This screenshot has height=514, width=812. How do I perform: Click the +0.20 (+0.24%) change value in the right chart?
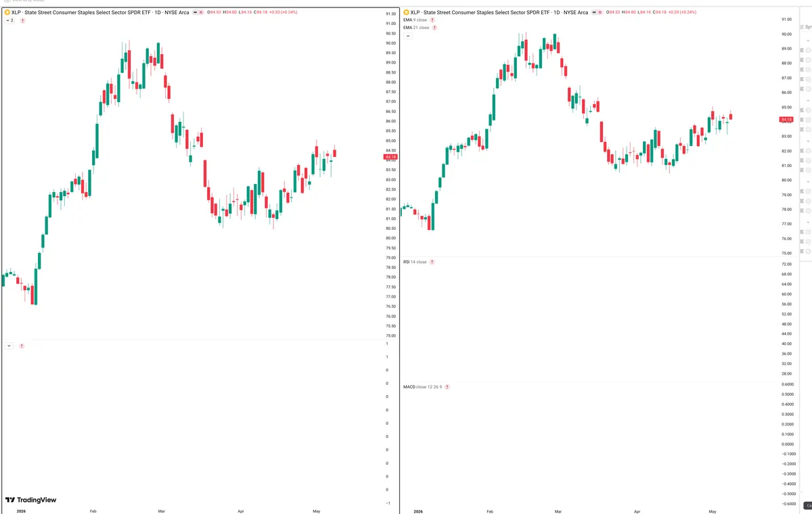click(683, 12)
